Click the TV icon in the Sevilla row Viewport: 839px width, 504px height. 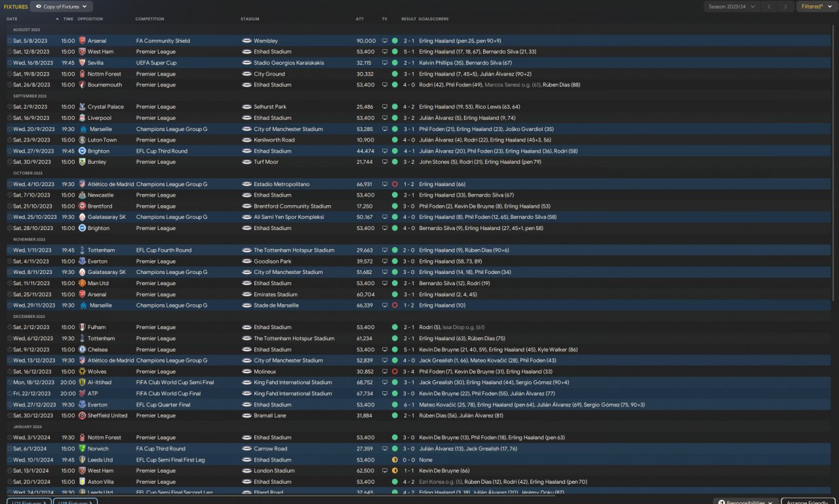(x=385, y=63)
